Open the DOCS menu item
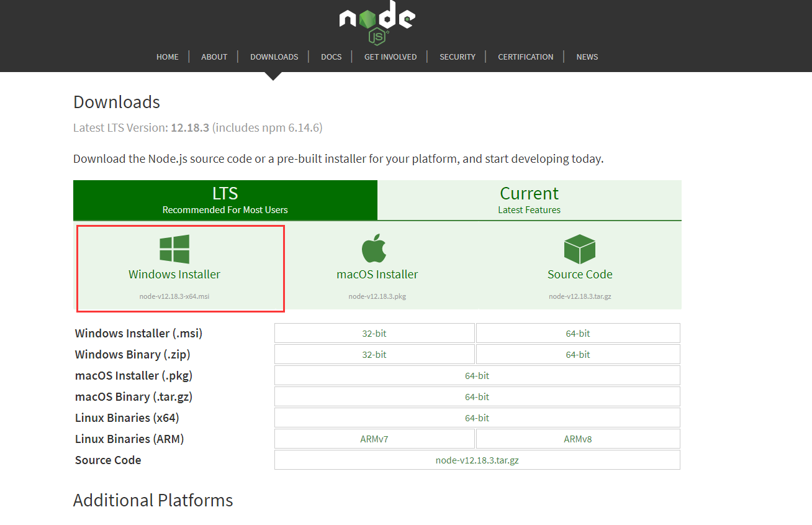The width and height of the screenshot is (812, 525). coord(331,57)
